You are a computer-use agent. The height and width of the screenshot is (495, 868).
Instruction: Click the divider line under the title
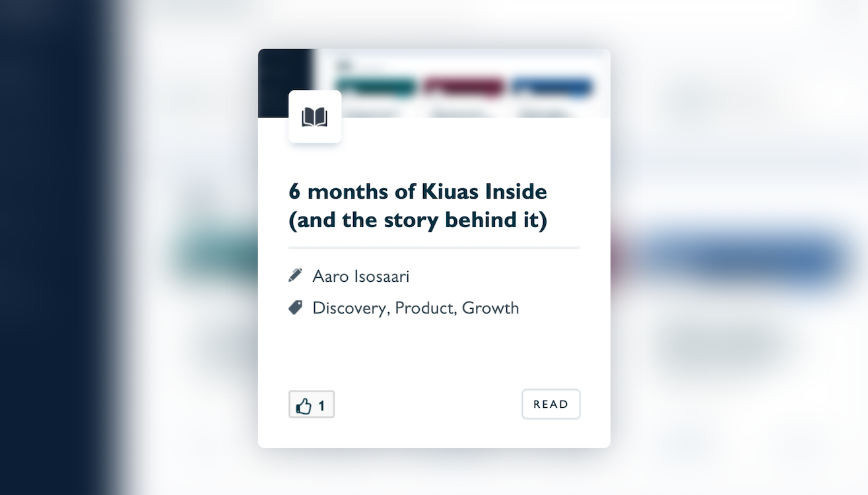click(434, 247)
